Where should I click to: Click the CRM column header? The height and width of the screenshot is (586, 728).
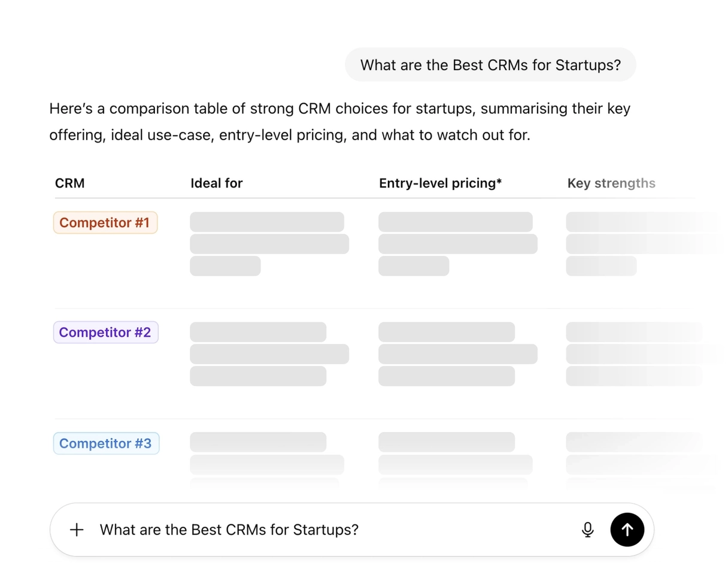(69, 183)
